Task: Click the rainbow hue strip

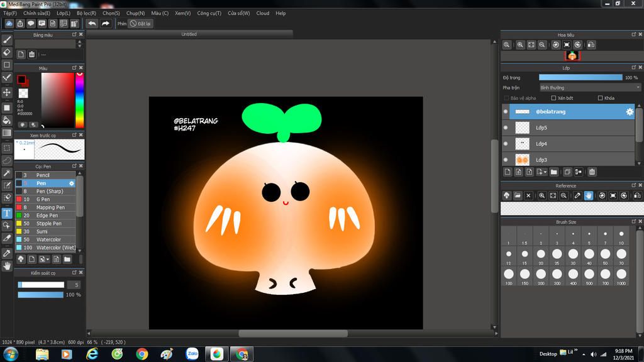Action: point(80,100)
